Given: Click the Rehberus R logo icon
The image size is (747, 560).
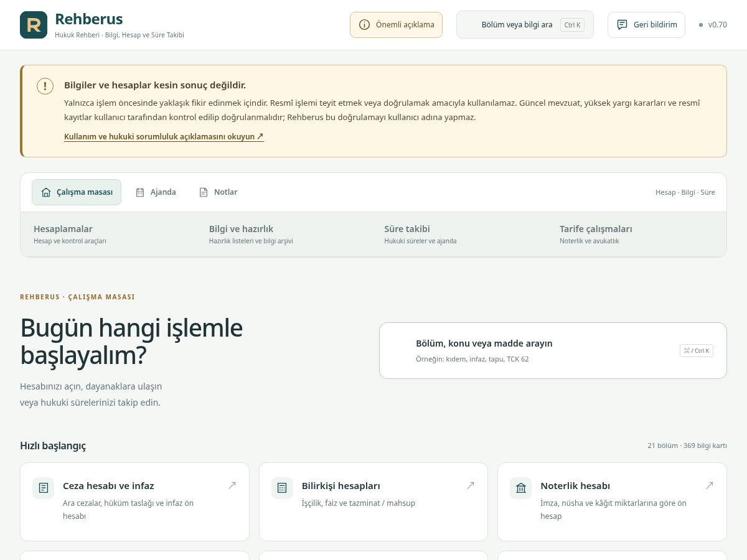Looking at the screenshot, I should (x=34, y=25).
